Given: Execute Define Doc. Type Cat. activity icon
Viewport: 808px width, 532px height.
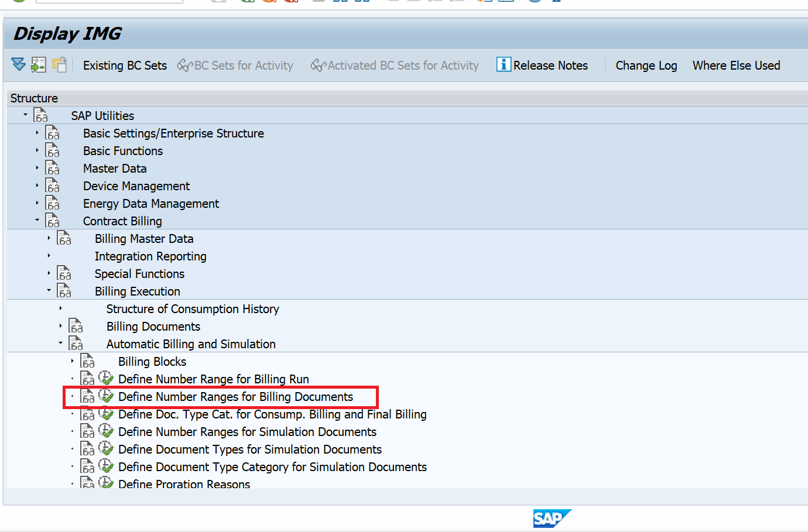Looking at the screenshot, I should pos(106,414).
